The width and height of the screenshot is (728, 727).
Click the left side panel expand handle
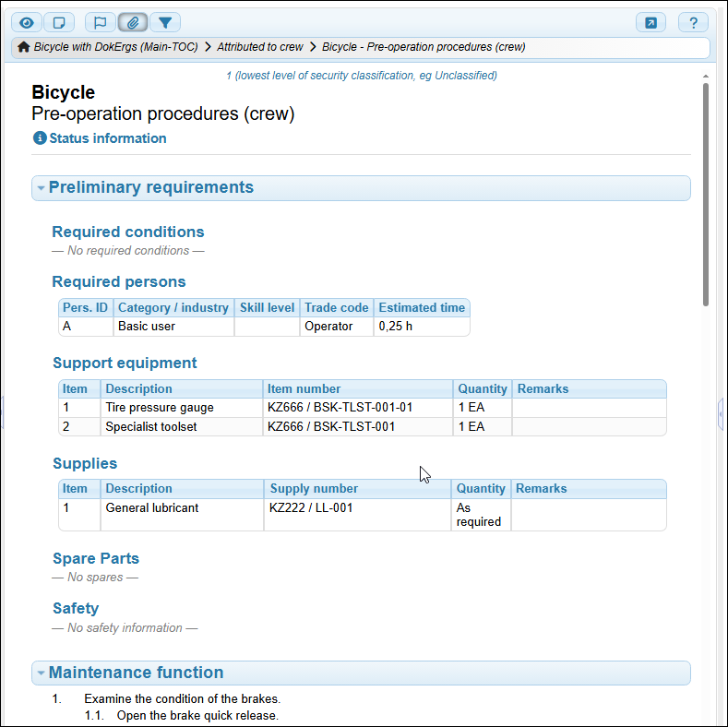(x=3, y=412)
